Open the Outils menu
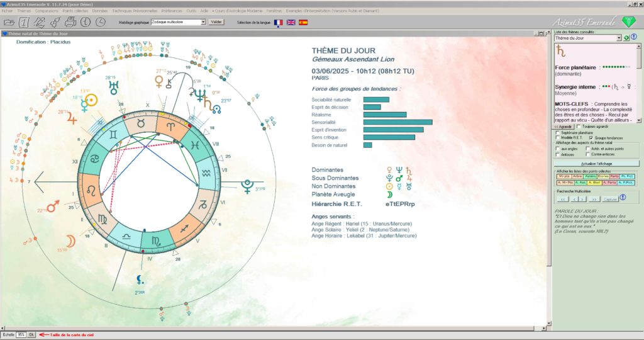Screen dimensions: 644x340 click(x=191, y=11)
